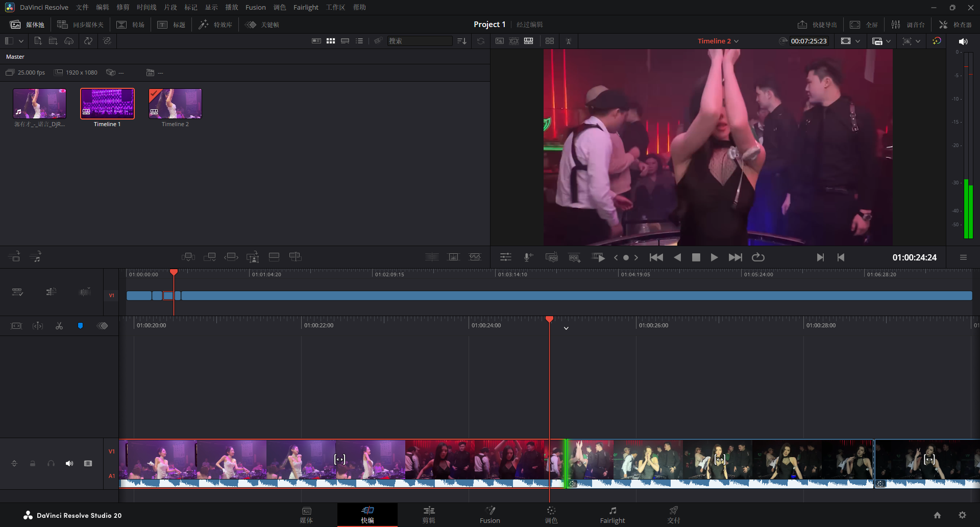This screenshot has height=527, width=980.
Task: Open the media pool layout dropdown arrow
Action: pos(21,41)
